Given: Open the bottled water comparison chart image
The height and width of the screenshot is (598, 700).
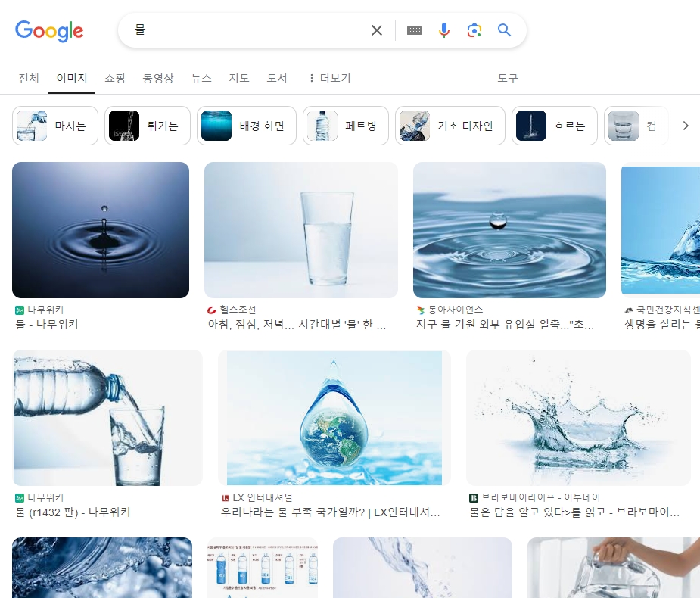Looking at the screenshot, I should coord(263,568).
